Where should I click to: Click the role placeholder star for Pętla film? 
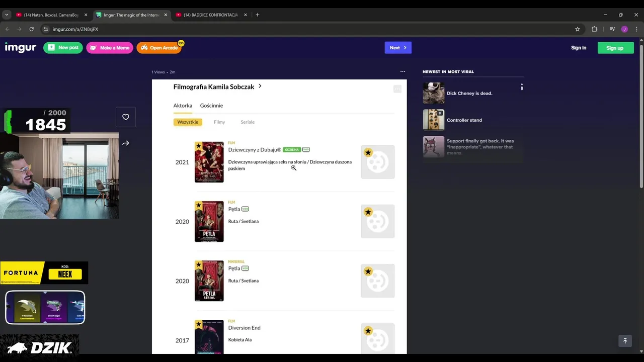(x=368, y=212)
